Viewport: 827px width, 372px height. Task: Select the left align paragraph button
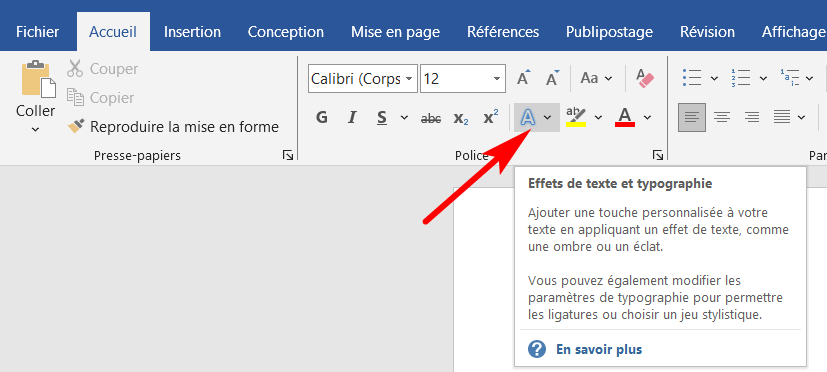[x=691, y=117]
